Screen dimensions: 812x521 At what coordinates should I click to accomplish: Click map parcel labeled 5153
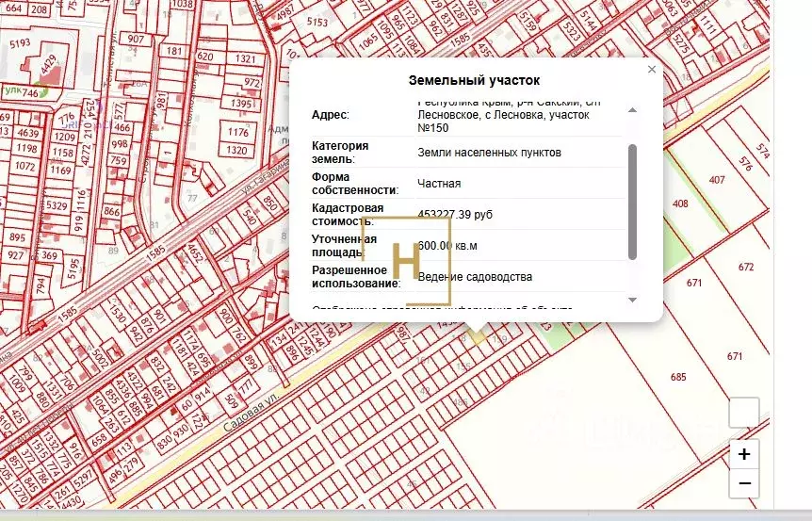click(317, 22)
